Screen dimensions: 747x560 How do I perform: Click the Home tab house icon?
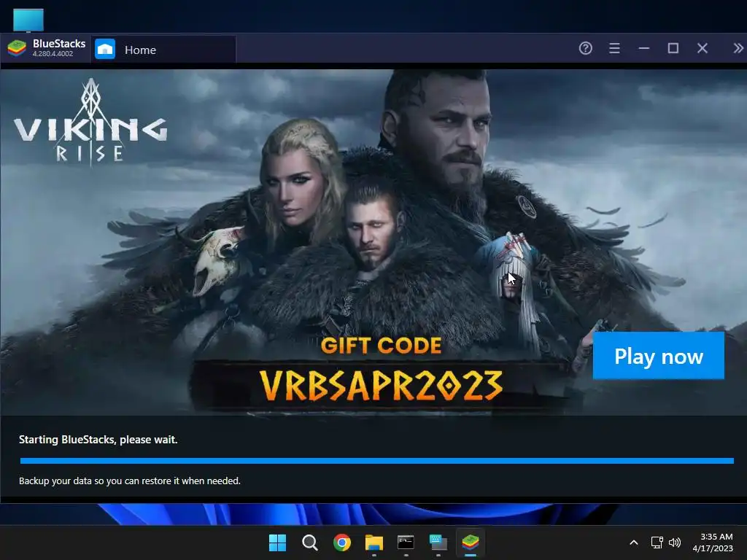click(105, 49)
